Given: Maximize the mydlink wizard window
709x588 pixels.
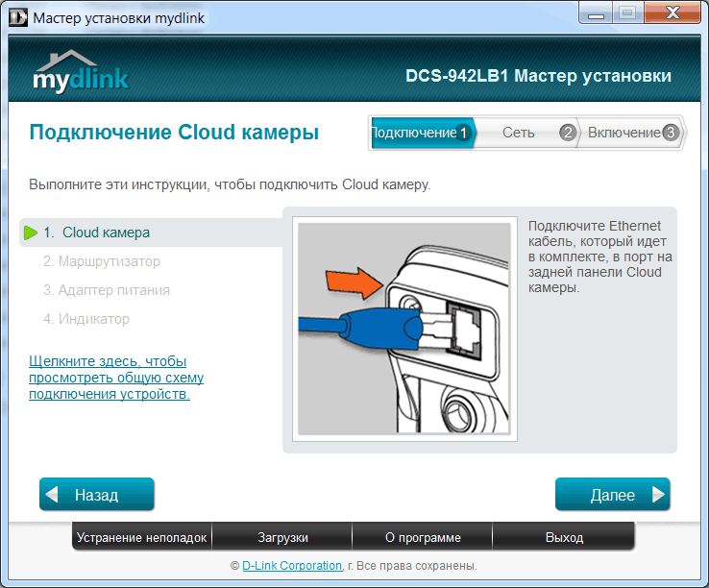Looking at the screenshot, I should tap(628, 13).
